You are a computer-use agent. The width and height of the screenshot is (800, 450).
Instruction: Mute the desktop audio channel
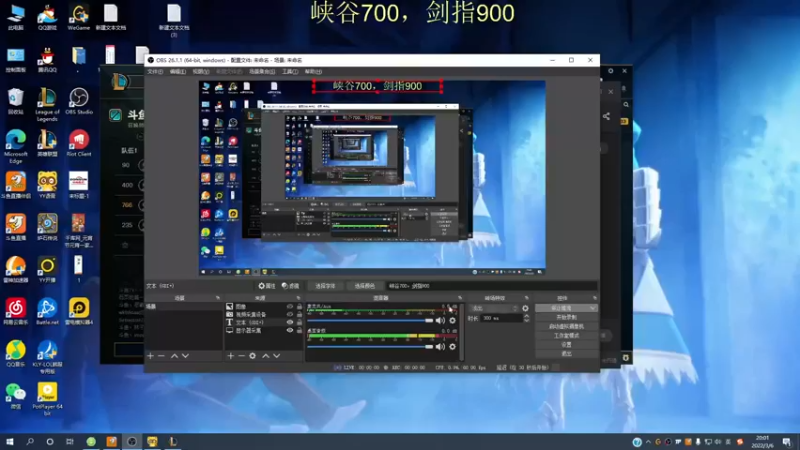[x=440, y=346]
